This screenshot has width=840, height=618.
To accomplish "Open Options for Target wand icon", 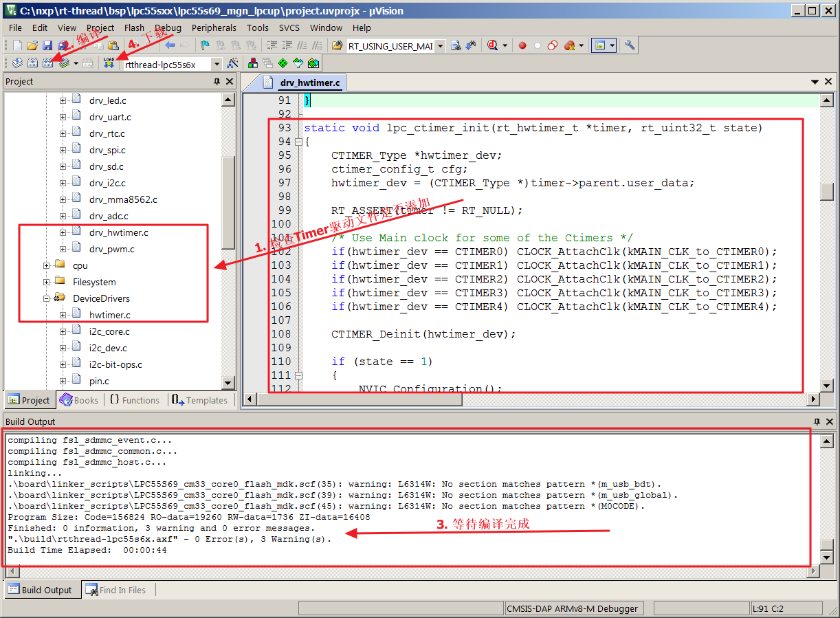I will (x=232, y=64).
